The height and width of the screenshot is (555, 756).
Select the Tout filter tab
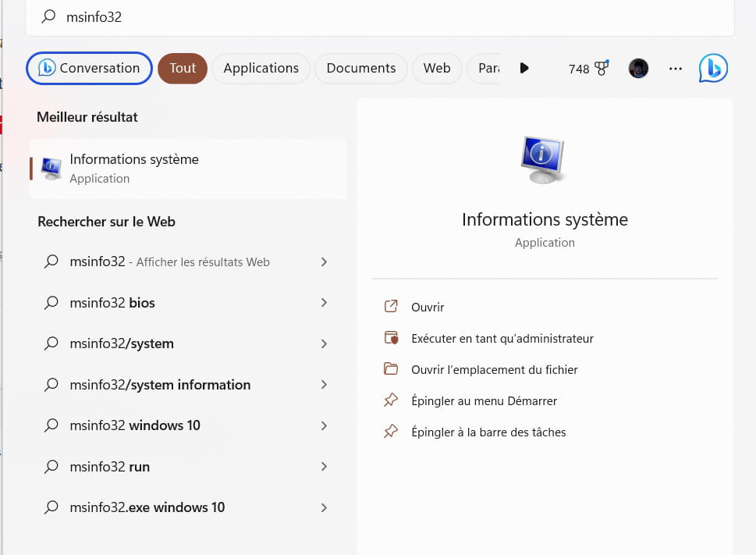pyautogui.click(x=183, y=68)
